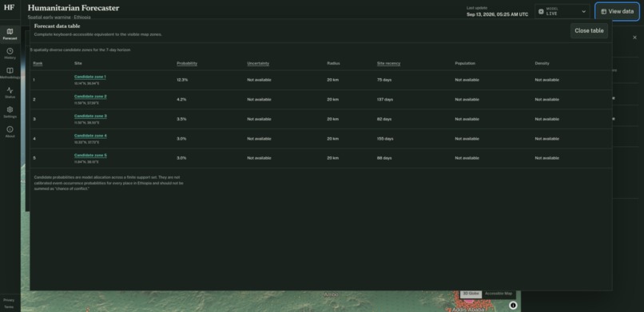Open the Terms link
This screenshot has width=644, height=312.
pyautogui.click(x=9, y=306)
